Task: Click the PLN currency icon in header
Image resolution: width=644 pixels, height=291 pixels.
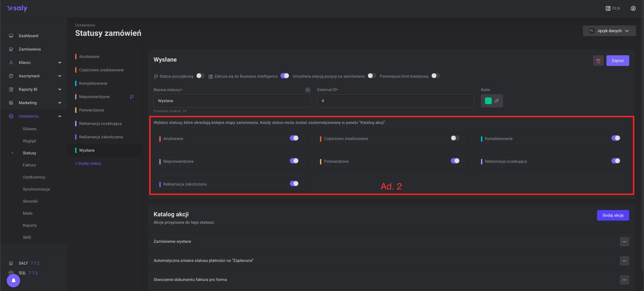Action: coord(608,8)
